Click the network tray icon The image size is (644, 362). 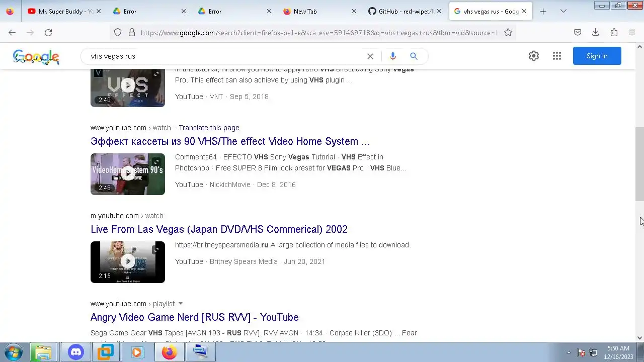(x=593, y=352)
